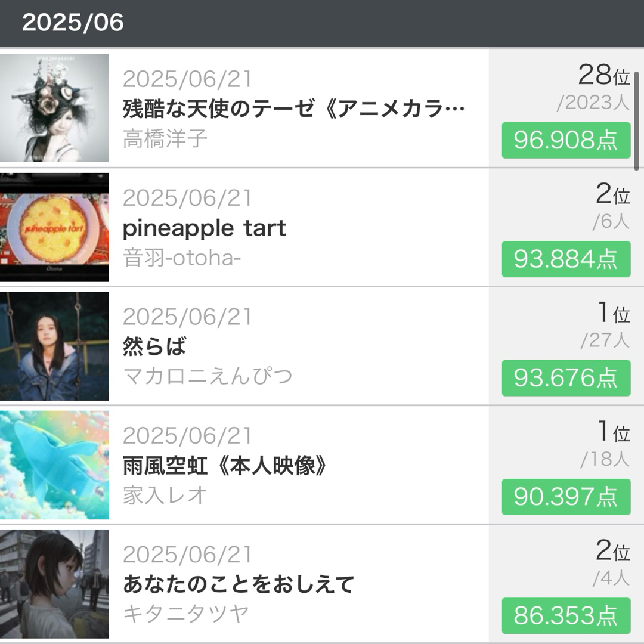Tap the 86.353点 score badge
Image resolution: width=644 pixels, height=644 pixels.
point(566,615)
